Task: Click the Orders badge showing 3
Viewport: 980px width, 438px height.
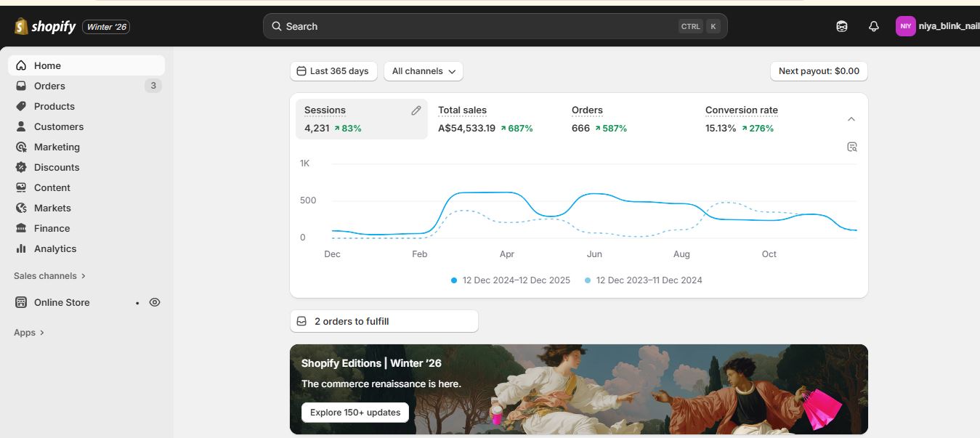Action: click(x=153, y=86)
